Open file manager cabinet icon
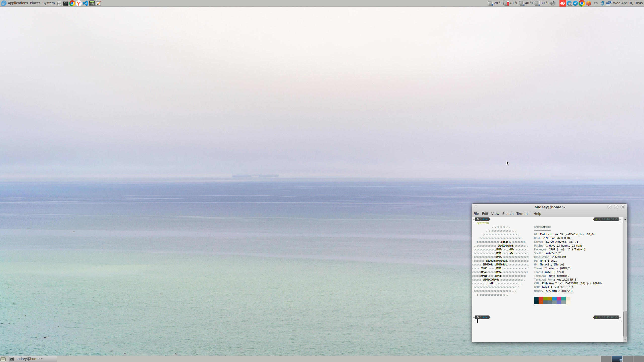 tap(59, 3)
